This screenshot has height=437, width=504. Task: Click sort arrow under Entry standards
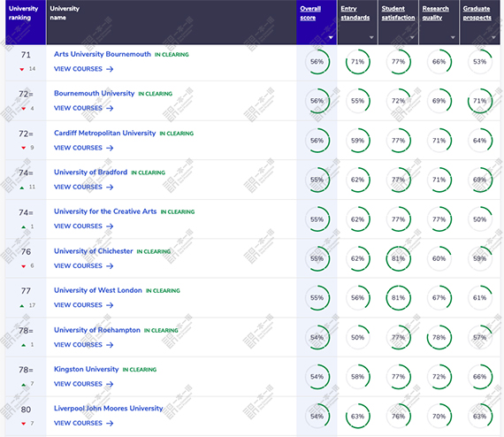coord(371,38)
